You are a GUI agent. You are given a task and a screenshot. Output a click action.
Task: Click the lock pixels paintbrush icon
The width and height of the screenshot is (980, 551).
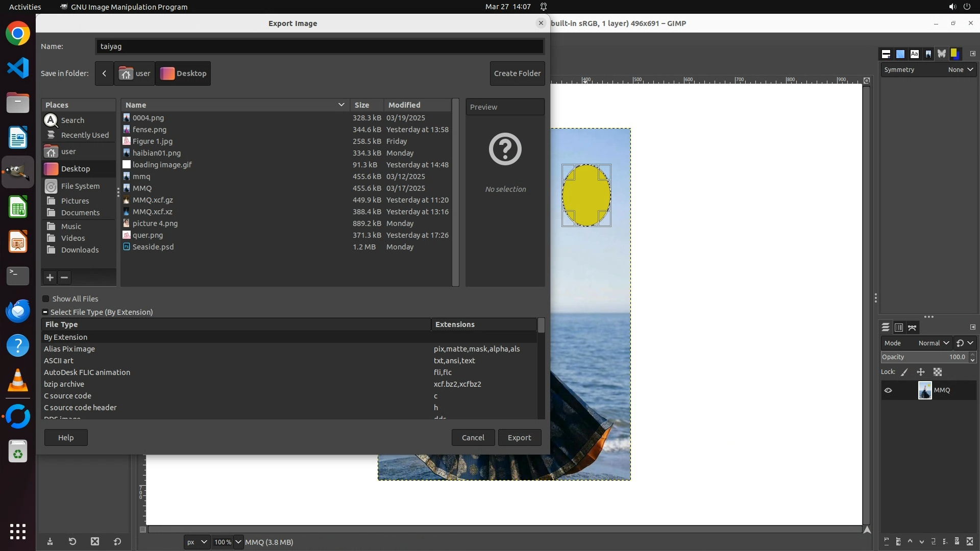[904, 372]
